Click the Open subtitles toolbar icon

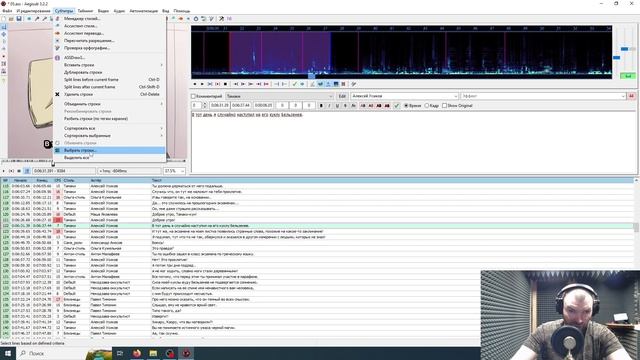click(11, 19)
